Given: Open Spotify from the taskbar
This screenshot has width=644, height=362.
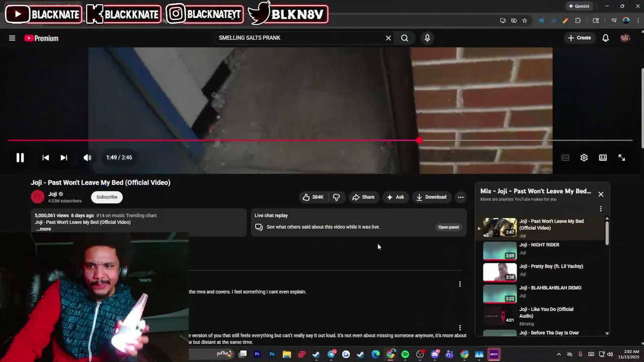Looking at the screenshot, I should (405, 354).
